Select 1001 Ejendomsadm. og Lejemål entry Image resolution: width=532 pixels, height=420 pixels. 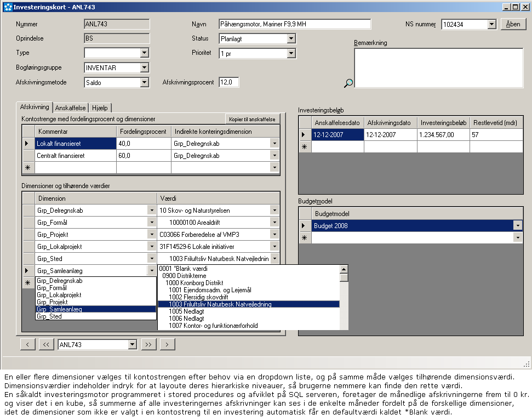pyautogui.click(x=249, y=290)
